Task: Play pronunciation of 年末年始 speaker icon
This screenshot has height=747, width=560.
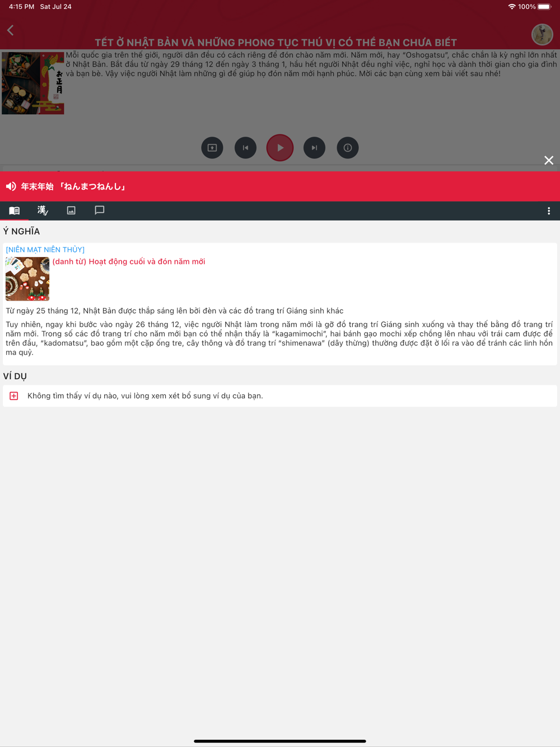Action: 11,186
